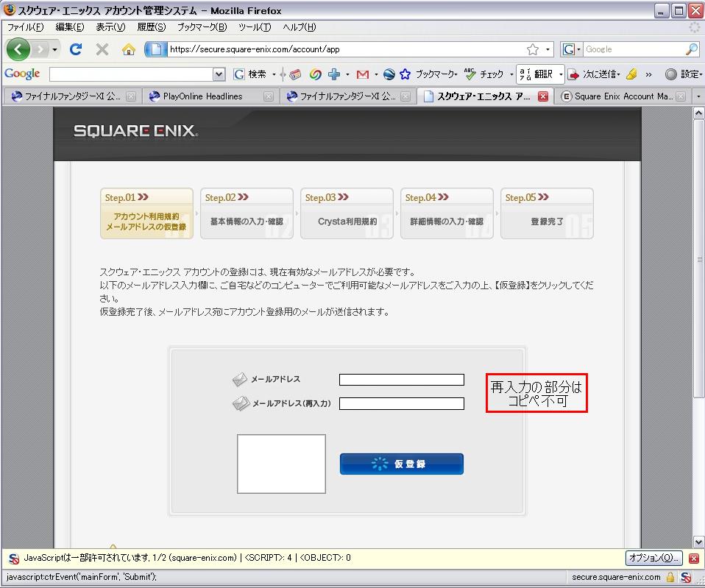Open the ブックマーク(B) menu
The width and height of the screenshot is (705, 588).
click(202, 27)
